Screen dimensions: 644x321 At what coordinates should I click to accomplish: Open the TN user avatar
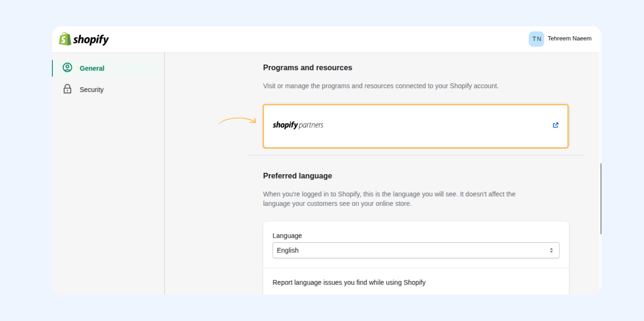536,39
